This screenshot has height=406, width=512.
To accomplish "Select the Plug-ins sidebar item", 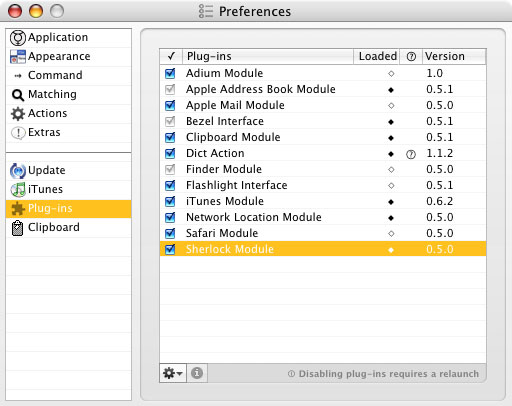I will 69,209.
